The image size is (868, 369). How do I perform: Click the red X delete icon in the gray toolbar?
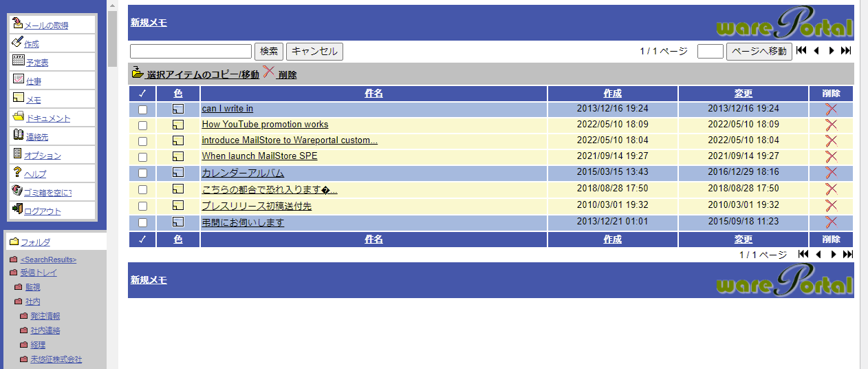coord(269,72)
